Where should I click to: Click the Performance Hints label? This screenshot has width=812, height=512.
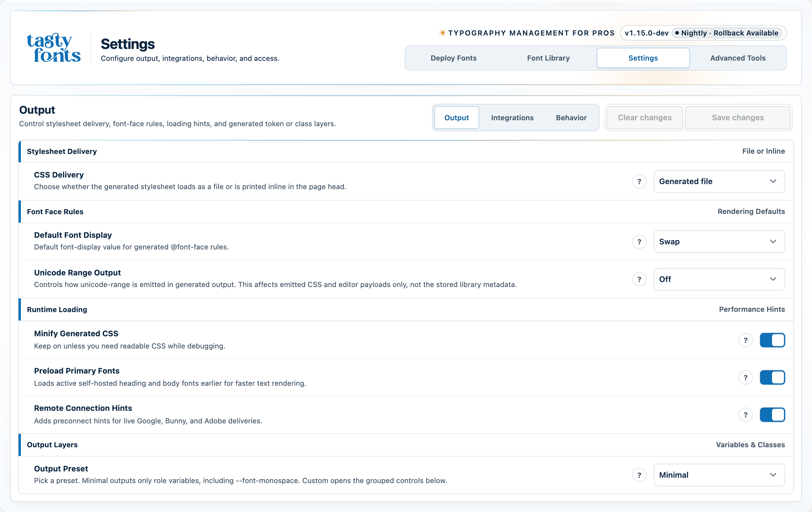(752, 309)
